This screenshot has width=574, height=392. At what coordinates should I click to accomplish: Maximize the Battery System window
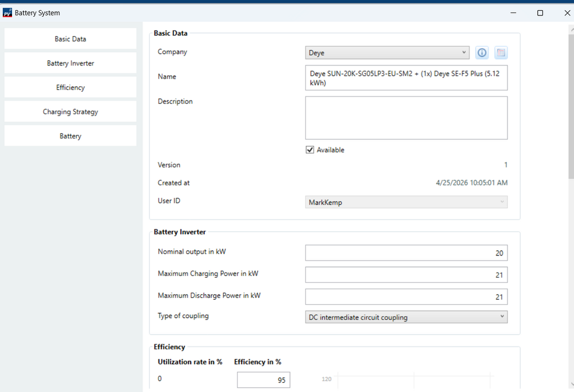point(540,13)
